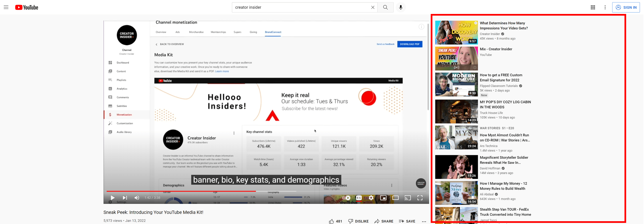Open the YouTube apps grid icon

pos(593,7)
